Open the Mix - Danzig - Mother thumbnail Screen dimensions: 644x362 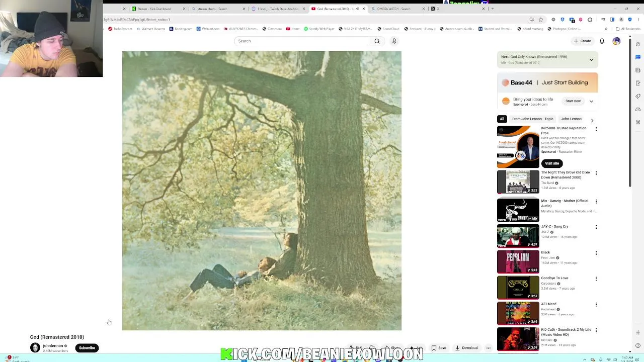[518, 210]
